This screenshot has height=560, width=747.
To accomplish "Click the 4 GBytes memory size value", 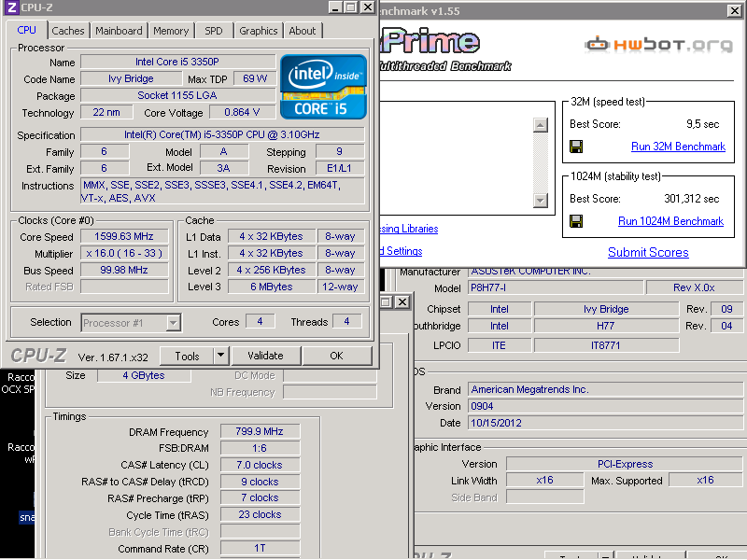I will point(144,375).
